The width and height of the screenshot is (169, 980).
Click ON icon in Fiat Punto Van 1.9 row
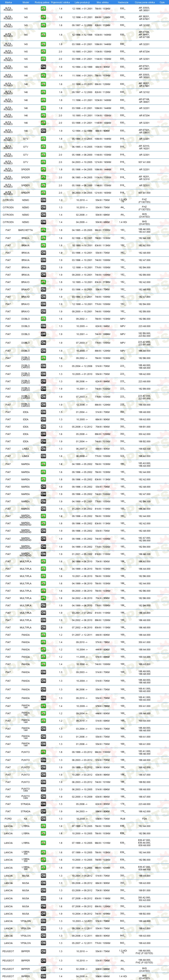pyautogui.click(x=43, y=797)
